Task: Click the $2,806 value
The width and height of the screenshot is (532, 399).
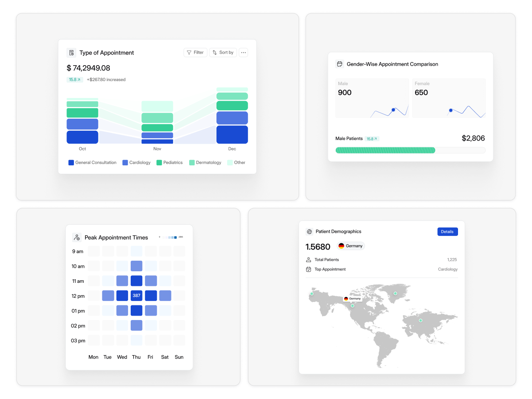Action: click(x=473, y=138)
